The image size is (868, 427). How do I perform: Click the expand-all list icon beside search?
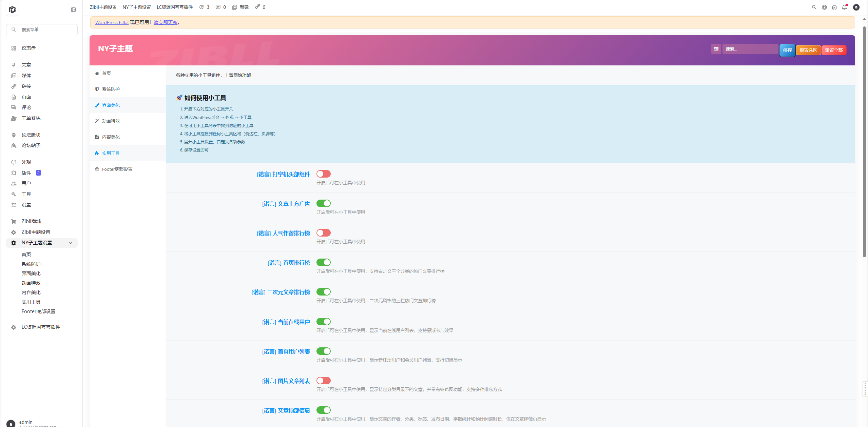click(716, 49)
